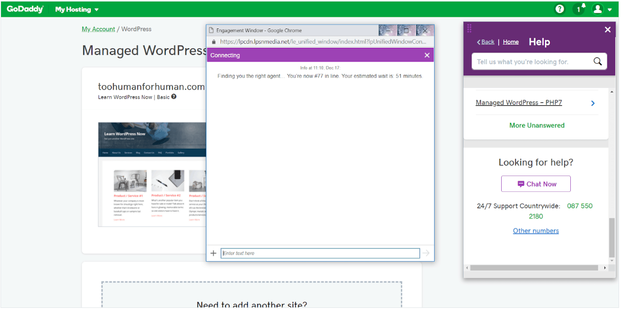Expand the account menu caret arrow
Viewport: 644px width, 313px height.
[610, 10]
